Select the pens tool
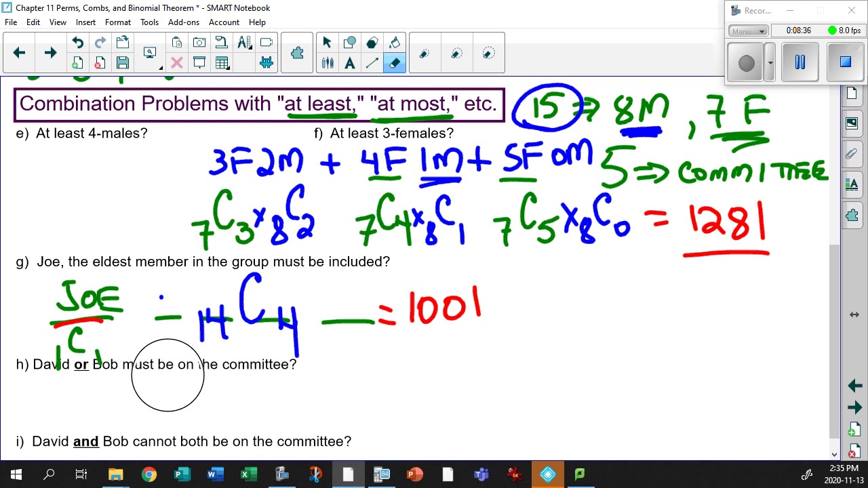 point(327,63)
